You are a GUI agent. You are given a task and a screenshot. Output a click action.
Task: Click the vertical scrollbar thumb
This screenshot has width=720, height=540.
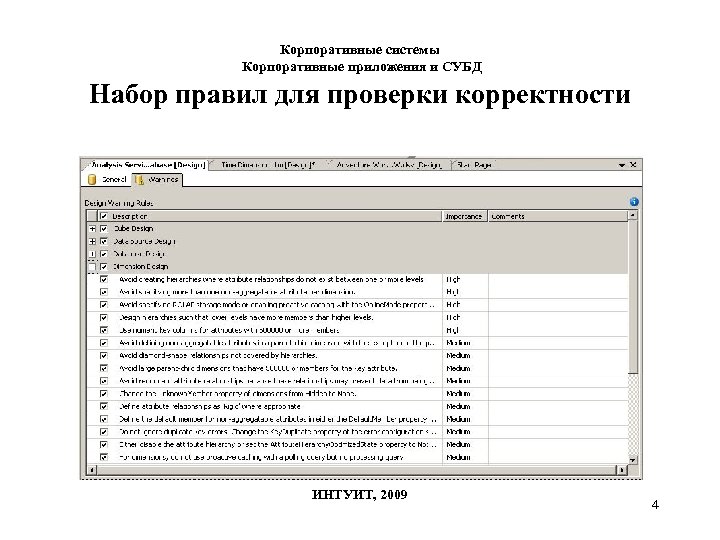(x=633, y=297)
